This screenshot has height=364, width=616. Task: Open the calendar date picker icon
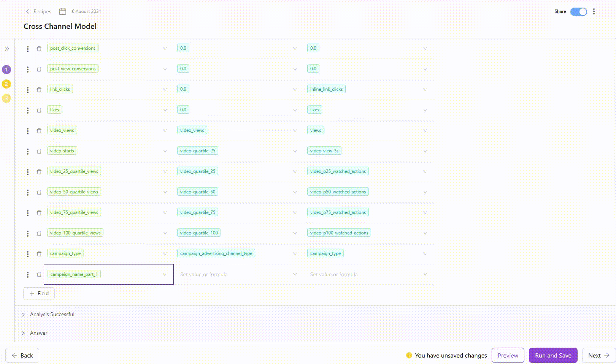[x=63, y=11]
